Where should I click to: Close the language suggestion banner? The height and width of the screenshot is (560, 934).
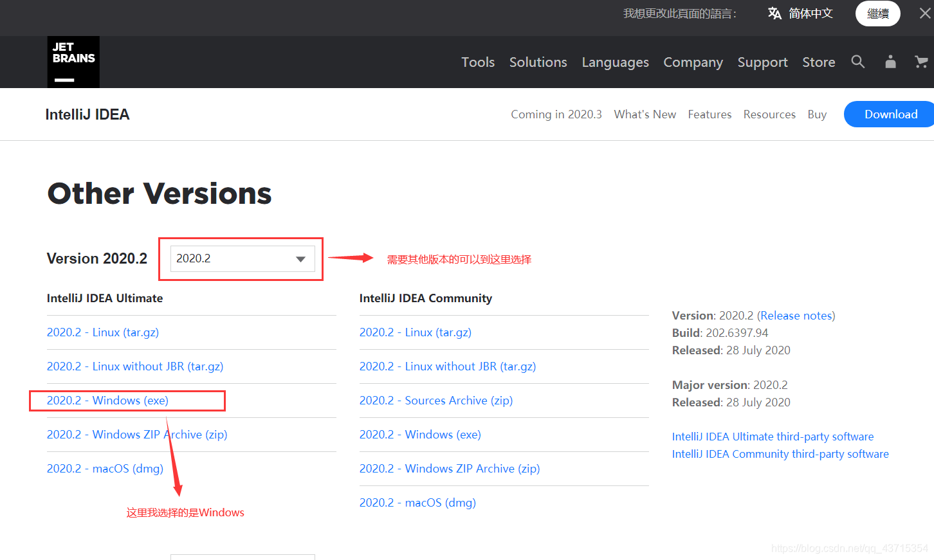tap(925, 14)
